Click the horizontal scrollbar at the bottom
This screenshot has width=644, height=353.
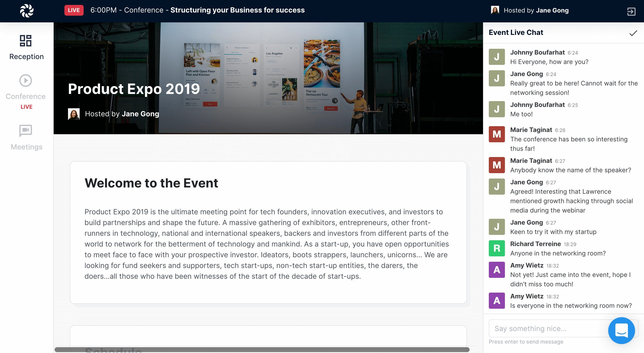tap(262, 349)
